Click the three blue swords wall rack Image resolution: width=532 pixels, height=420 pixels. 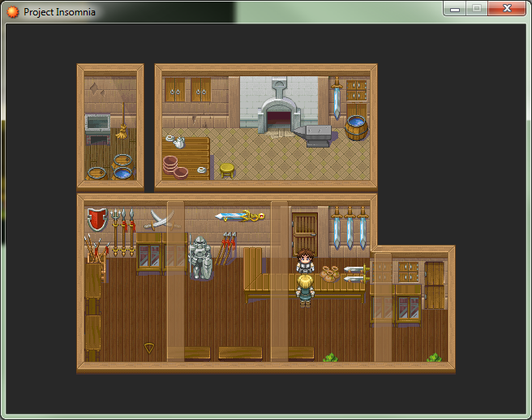coord(350,228)
